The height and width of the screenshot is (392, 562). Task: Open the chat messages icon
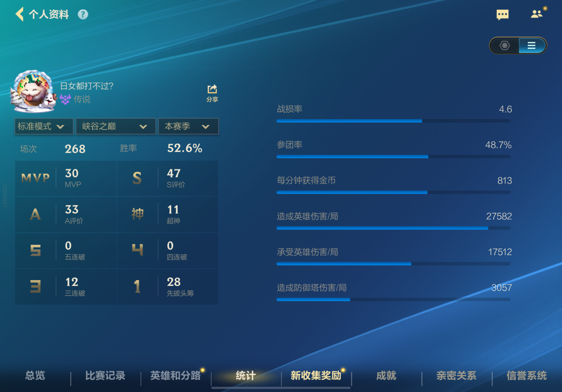[x=502, y=15]
